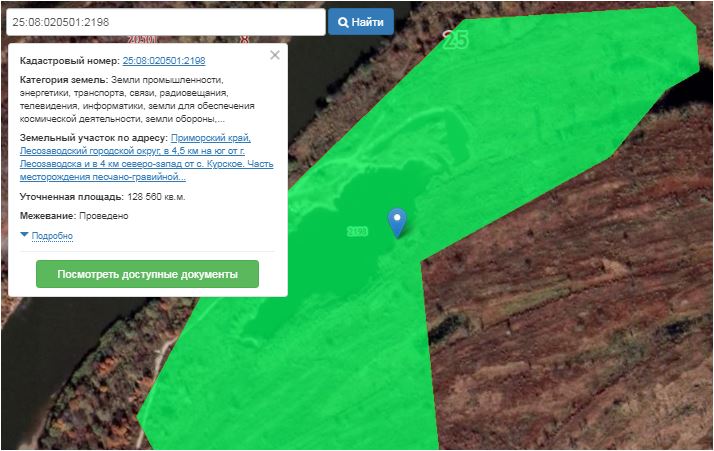Click the Уточненная площадь value 128 560 кв.м.
The width and height of the screenshot is (714, 451).
[156, 196]
